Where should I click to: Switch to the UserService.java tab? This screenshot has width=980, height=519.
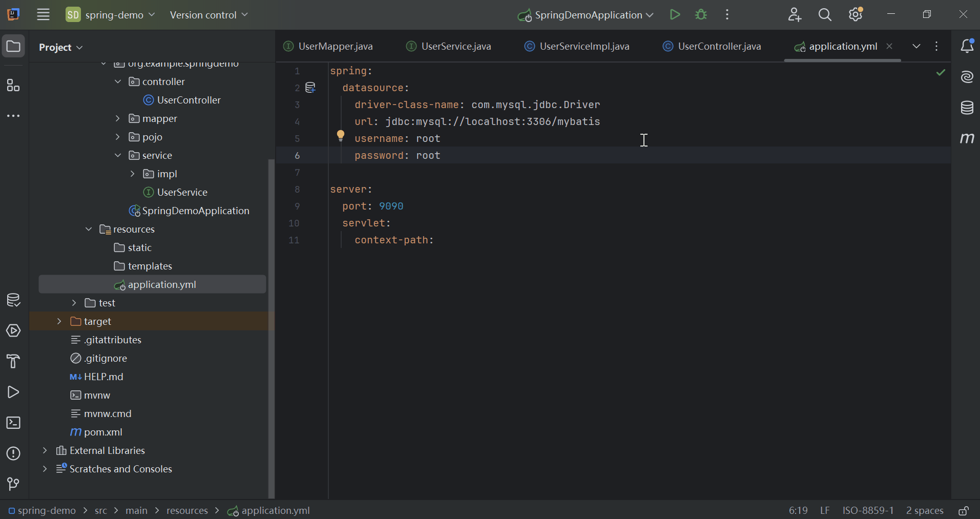[x=449, y=46]
